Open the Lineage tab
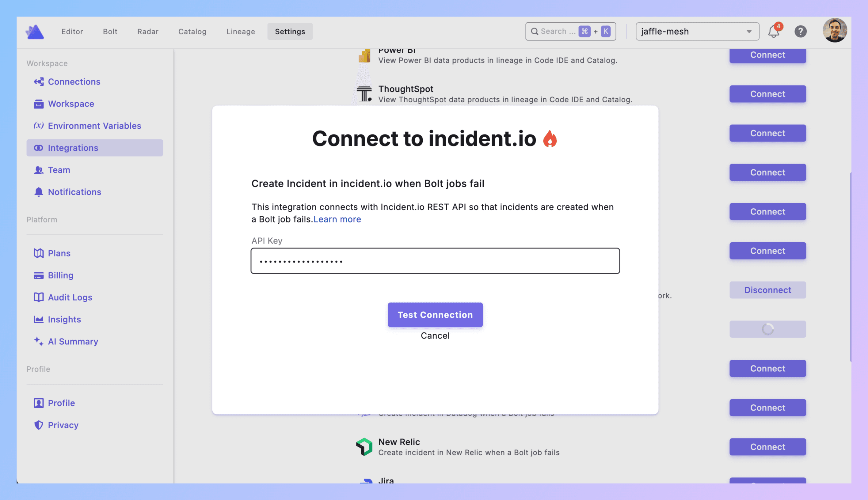This screenshot has height=500, width=868. [x=240, y=32]
